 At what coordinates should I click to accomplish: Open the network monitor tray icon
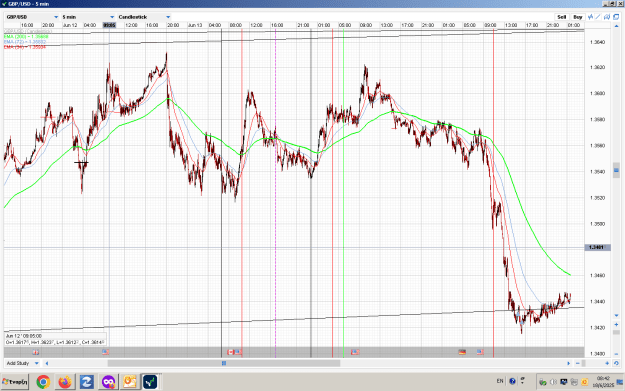[x=563, y=382]
